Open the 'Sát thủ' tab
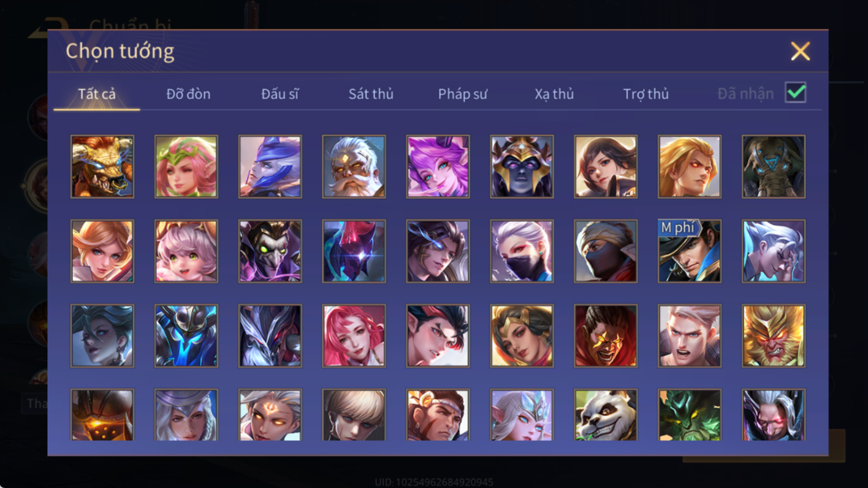 [371, 94]
